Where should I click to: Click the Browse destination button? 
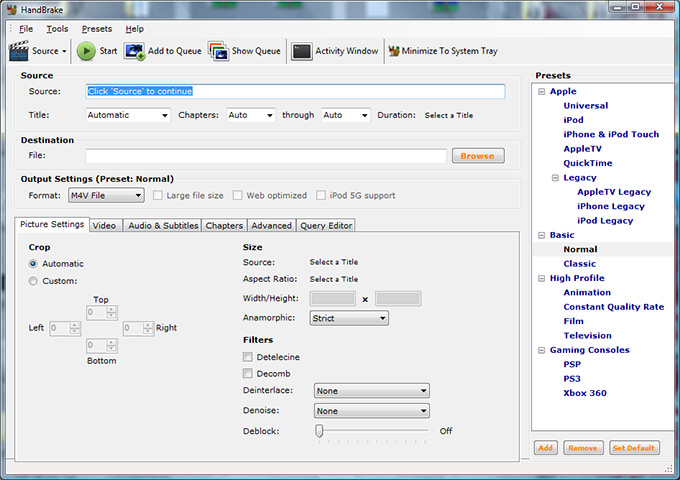coord(478,156)
